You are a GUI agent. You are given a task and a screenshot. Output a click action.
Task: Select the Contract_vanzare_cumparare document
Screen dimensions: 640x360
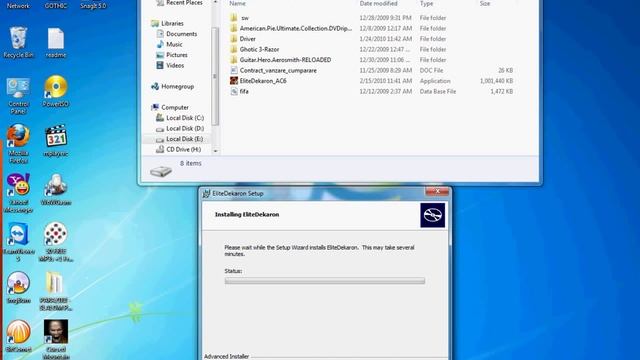(278, 71)
